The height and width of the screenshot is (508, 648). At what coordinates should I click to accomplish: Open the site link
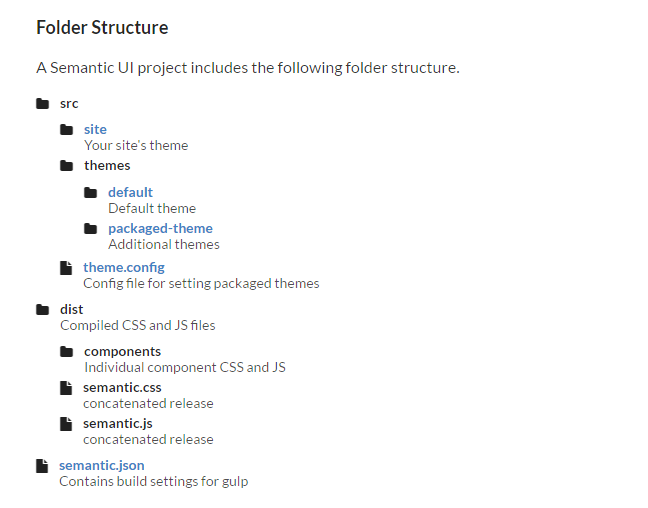[95, 129]
